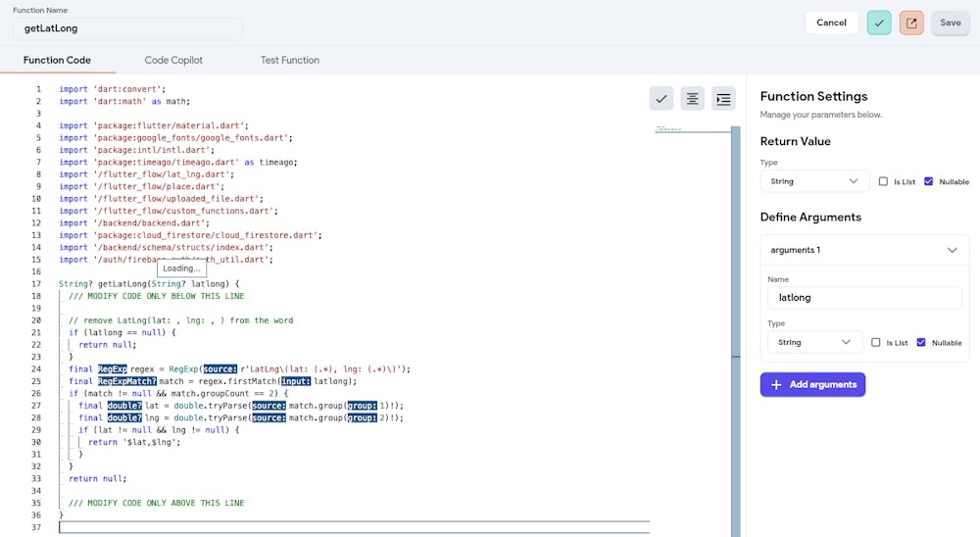The image size is (980, 537).
Task: Collapse the arguments 1 section
Action: click(x=952, y=250)
